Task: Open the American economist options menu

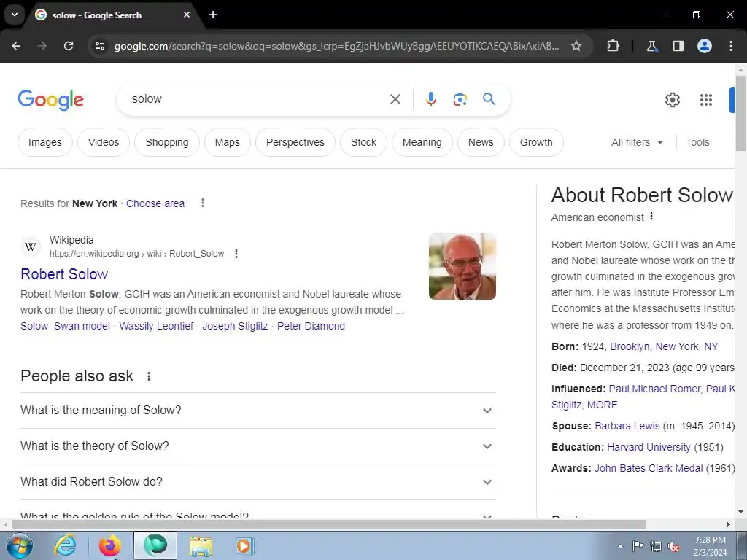Action: tap(651, 216)
